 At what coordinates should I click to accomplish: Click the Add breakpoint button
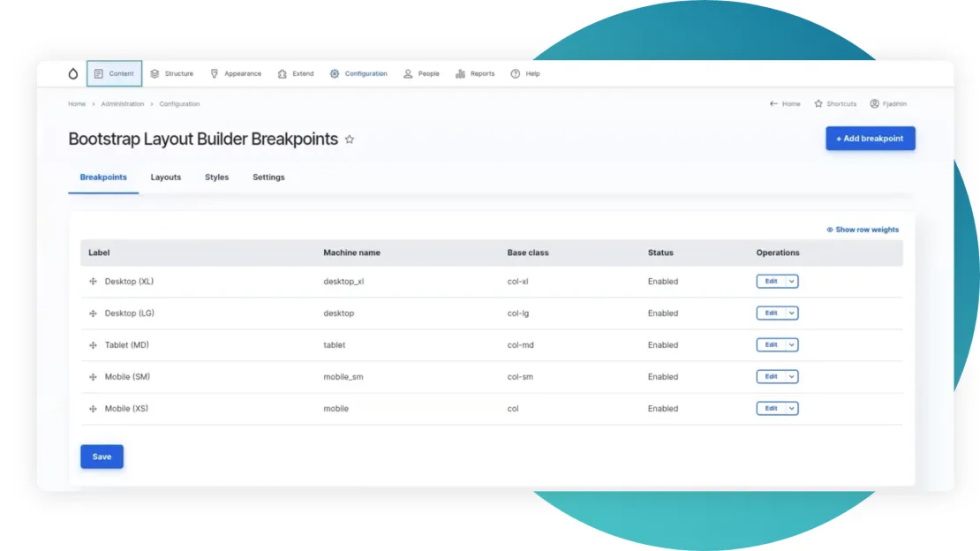(870, 139)
